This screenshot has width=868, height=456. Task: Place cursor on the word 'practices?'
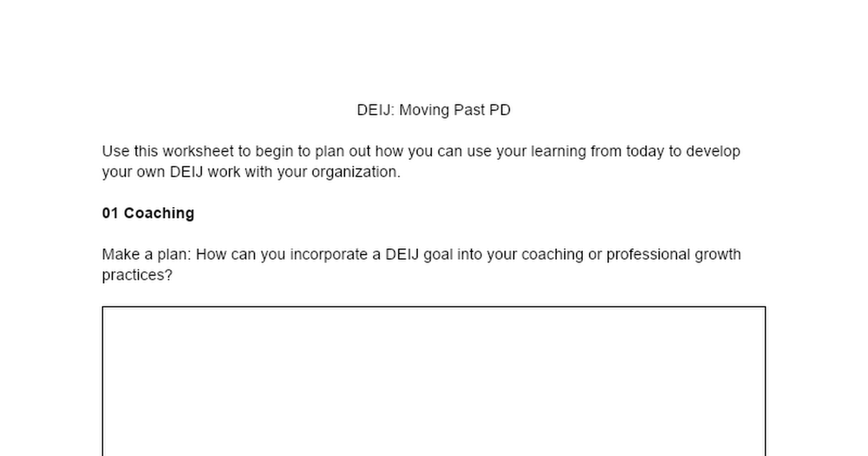[137, 276]
